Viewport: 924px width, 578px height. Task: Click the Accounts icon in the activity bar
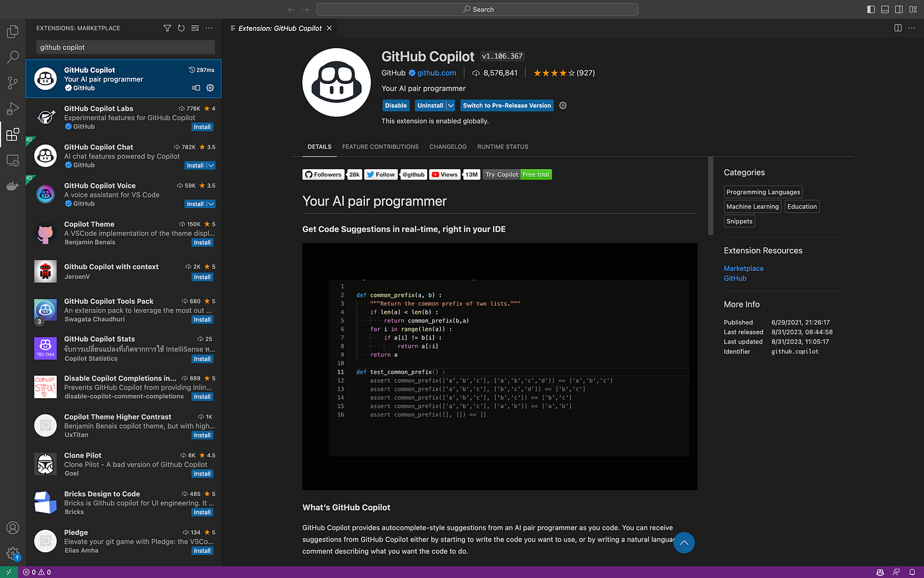click(13, 527)
